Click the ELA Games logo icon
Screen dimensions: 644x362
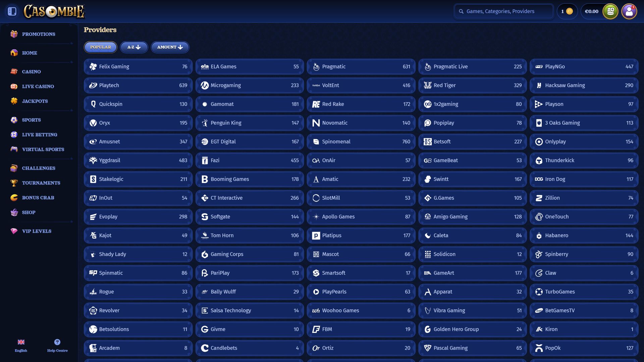[205, 67]
